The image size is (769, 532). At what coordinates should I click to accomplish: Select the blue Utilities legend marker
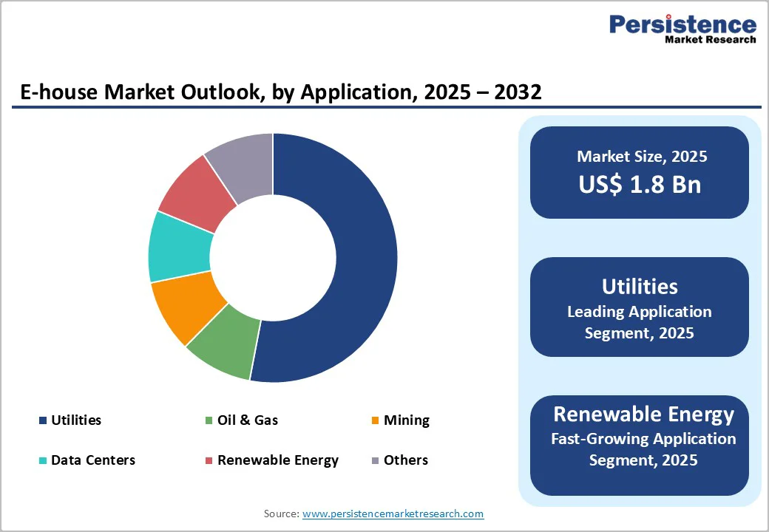coord(42,420)
